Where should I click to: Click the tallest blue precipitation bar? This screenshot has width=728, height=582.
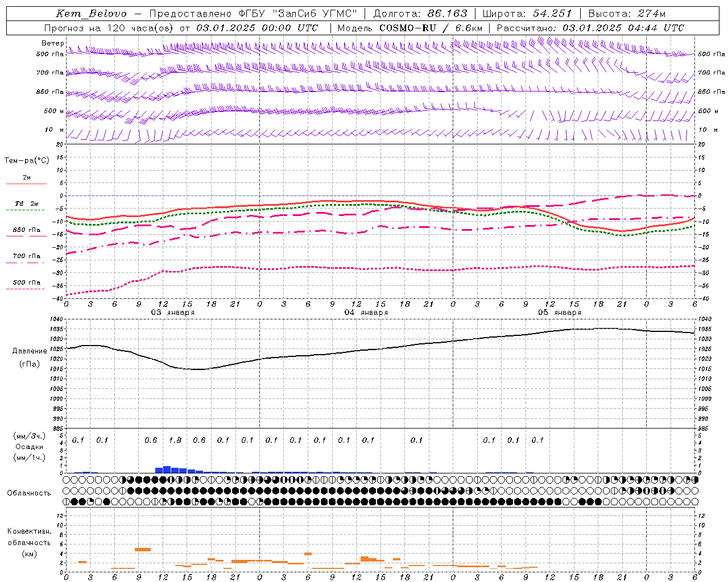point(167,469)
